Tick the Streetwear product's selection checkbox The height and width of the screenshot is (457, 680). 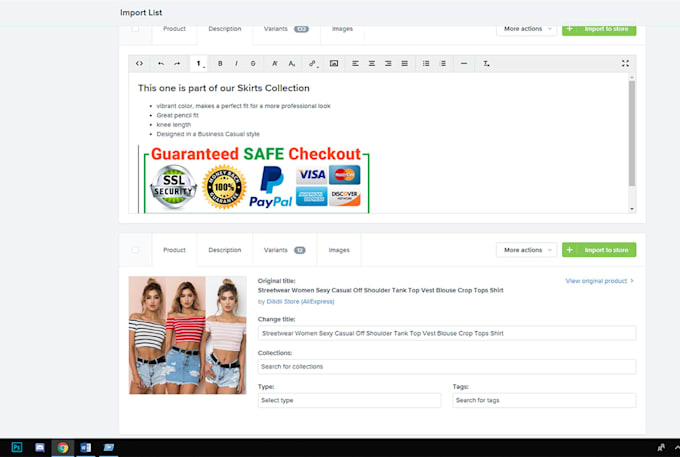tap(136, 250)
